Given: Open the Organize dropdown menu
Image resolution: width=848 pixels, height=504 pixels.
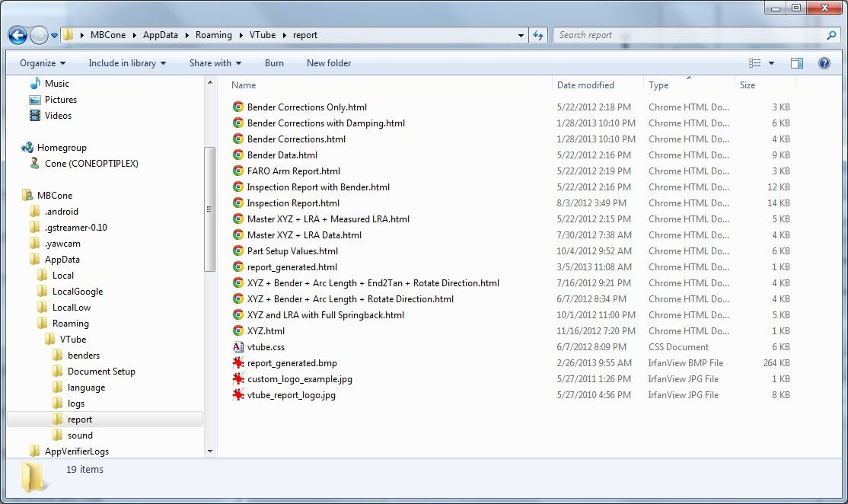Looking at the screenshot, I should coord(43,63).
